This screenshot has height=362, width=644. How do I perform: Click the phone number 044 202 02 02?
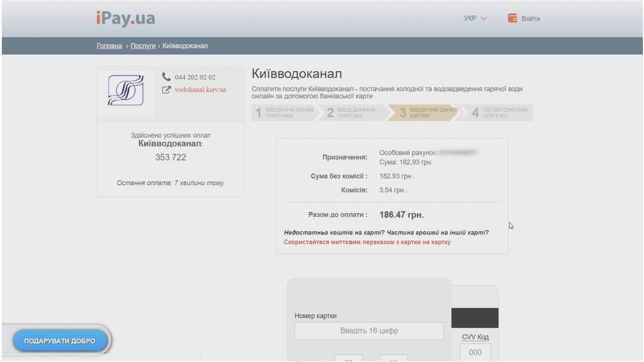[195, 77]
